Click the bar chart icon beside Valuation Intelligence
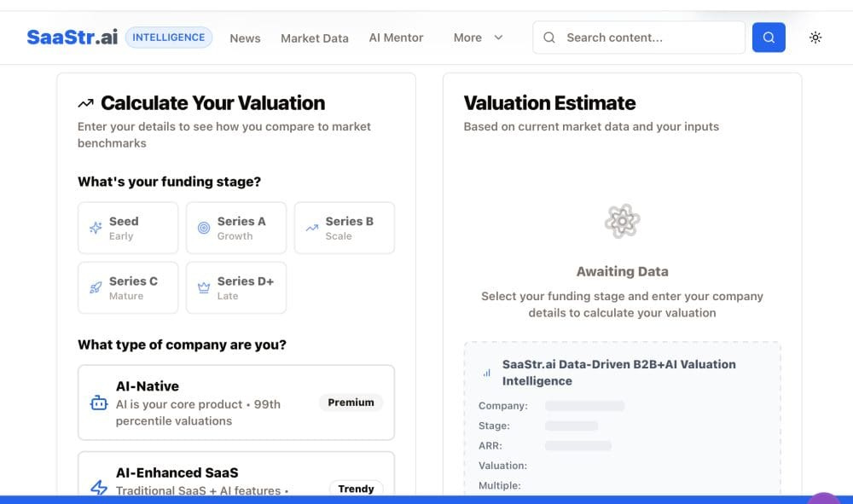853x504 pixels. [x=486, y=373]
